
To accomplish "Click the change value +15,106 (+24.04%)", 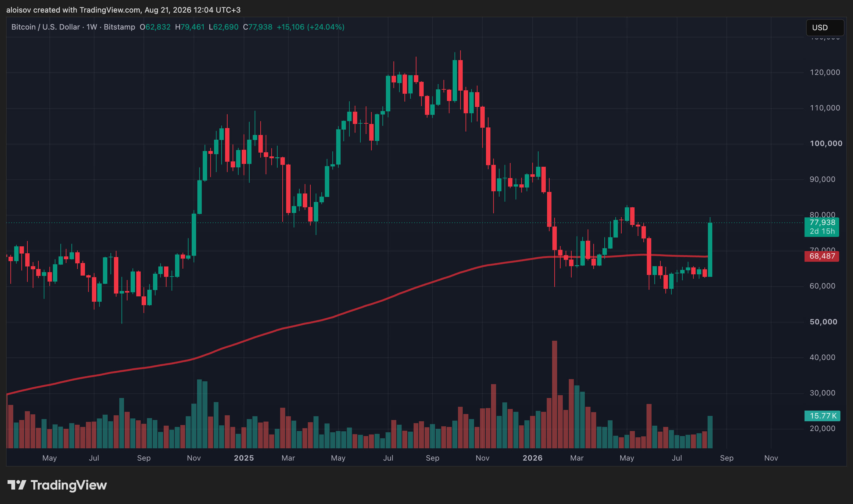I will [x=310, y=27].
